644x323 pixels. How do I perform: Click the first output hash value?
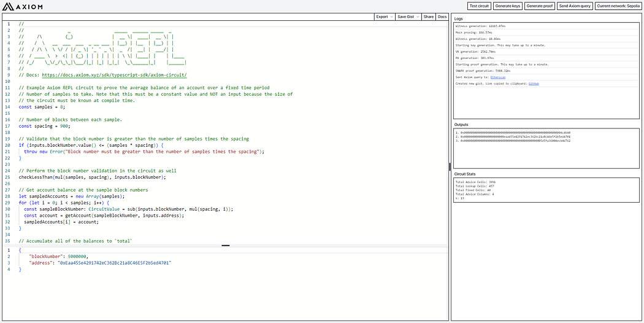515,133
